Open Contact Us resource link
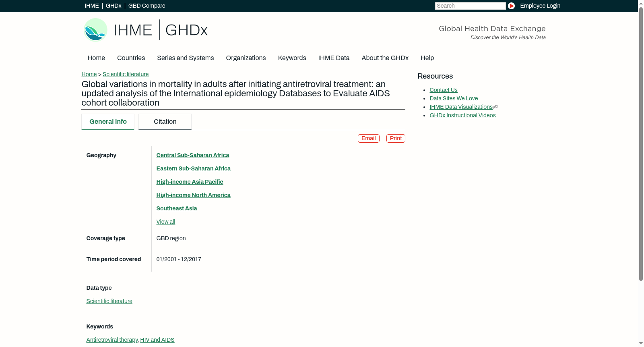644x347 pixels. [x=444, y=90]
